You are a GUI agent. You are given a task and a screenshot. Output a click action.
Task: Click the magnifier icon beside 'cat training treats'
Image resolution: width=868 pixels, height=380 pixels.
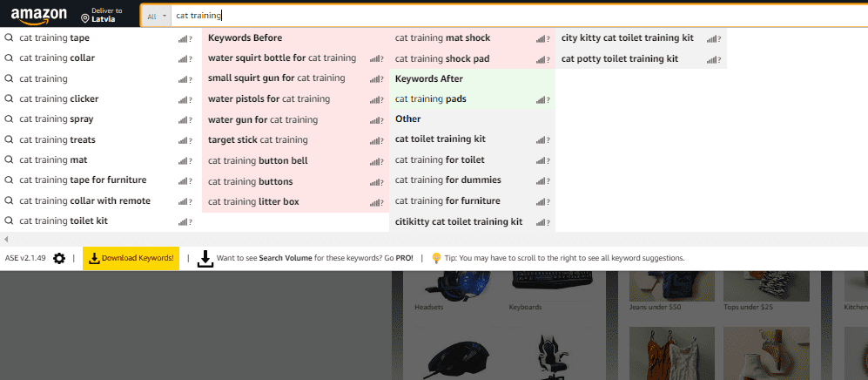(x=9, y=139)
